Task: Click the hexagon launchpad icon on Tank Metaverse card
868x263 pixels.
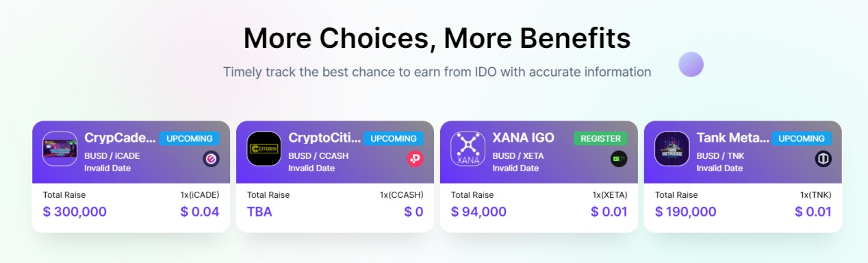Action: [823, 159]
